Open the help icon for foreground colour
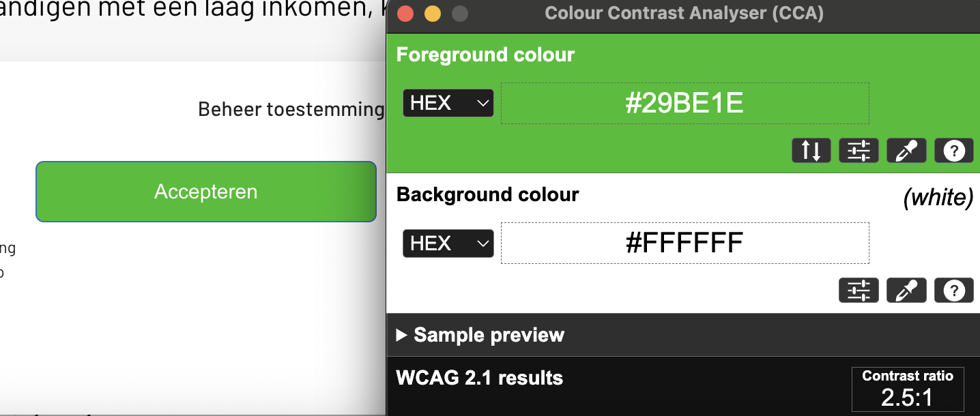The height and width of the screenshot is (416, 980). [953, 151]
